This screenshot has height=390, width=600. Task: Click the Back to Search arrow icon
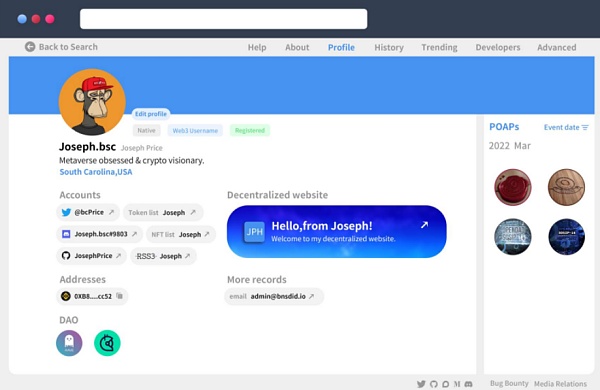pyautogui.click(x=30, y=47)
